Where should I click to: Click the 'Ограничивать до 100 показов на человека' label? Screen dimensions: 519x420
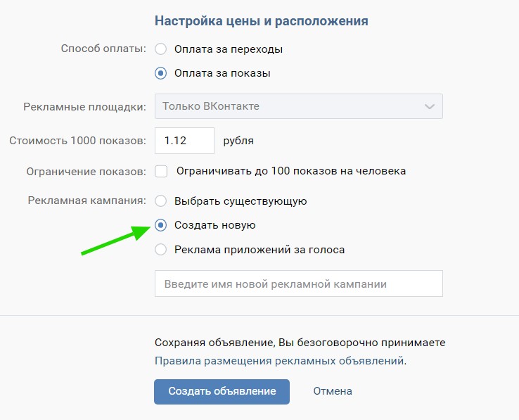coord(291,171)
